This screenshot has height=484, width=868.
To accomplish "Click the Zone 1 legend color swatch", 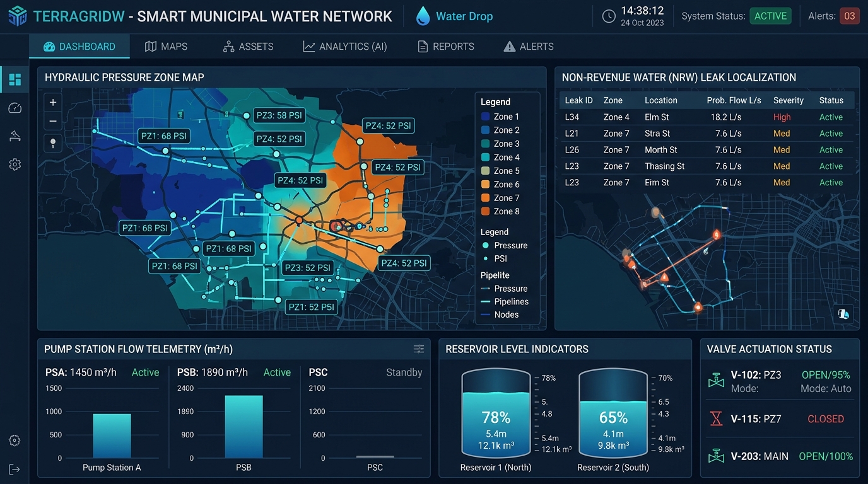I will click(485, 117).
